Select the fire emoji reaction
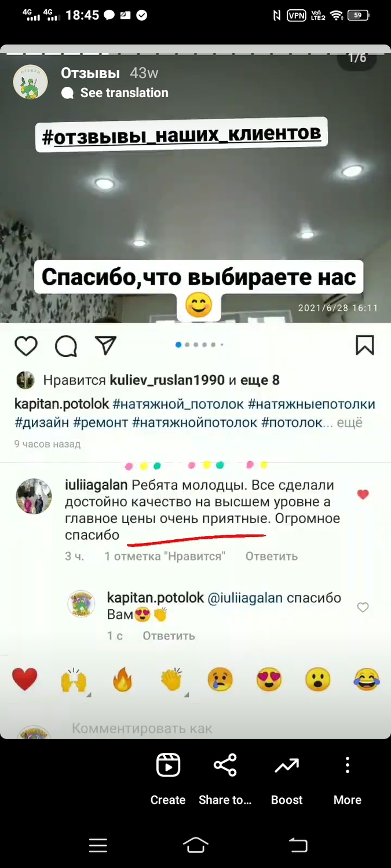Screen dimensions: 391x868 click(123, 679)
